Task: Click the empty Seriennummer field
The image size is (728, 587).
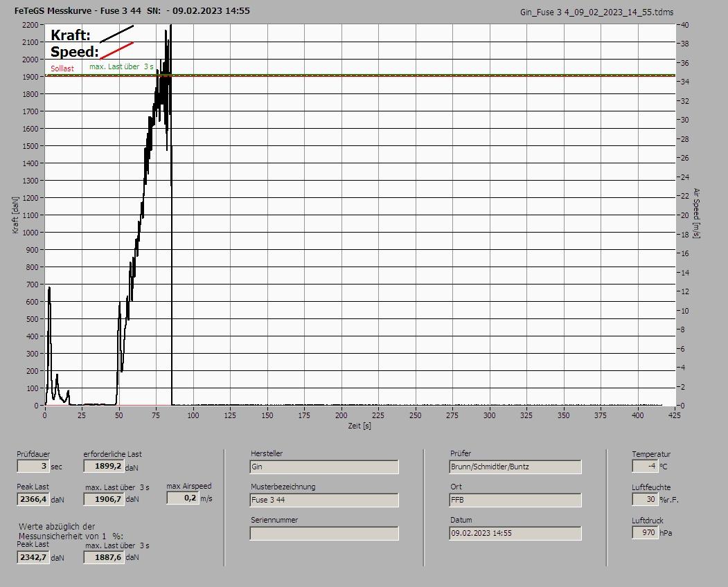Action: pos(324,534)
